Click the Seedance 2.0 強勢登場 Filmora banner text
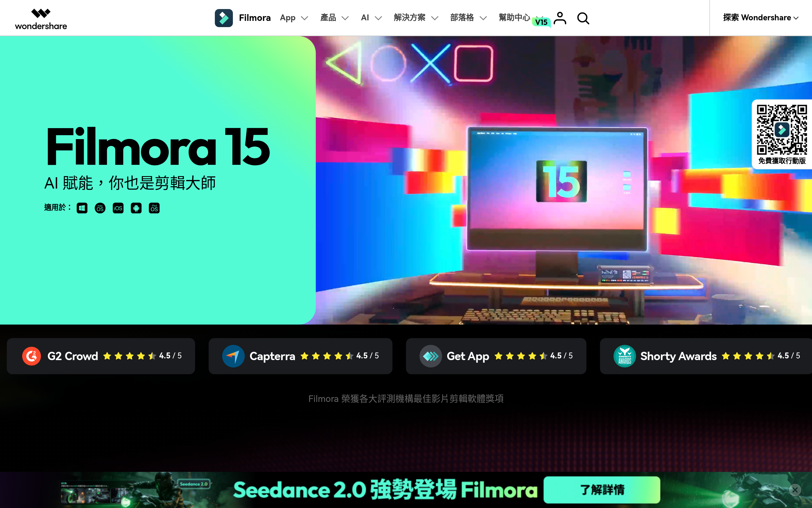 [385, 490]
